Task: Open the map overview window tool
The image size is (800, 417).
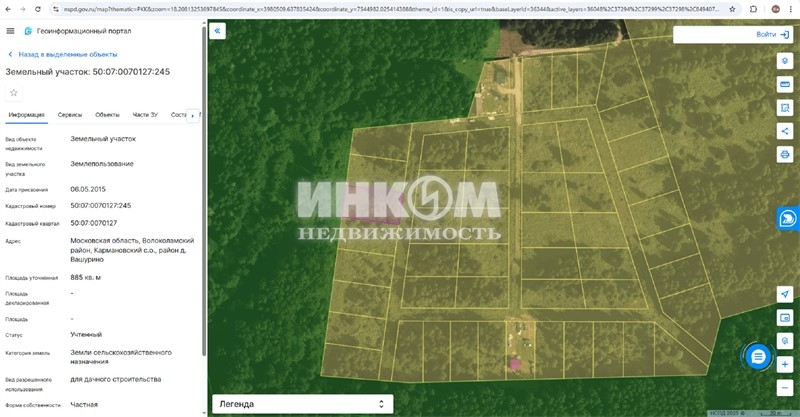Action: tap(785, 317)
